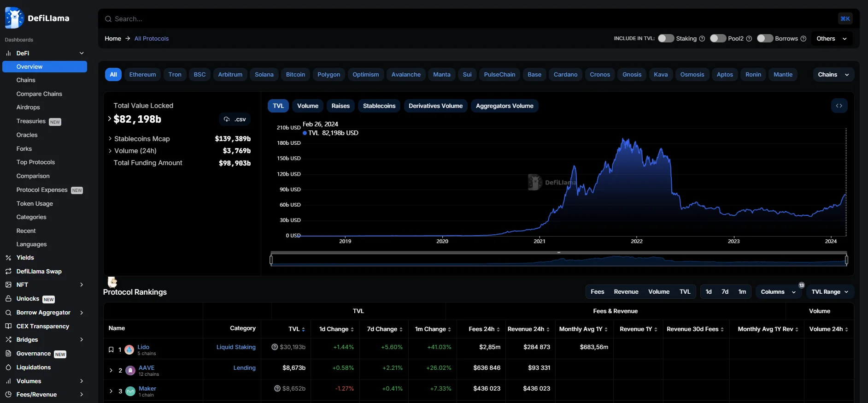Screen dimensions: 868x403
Task: Filter rankings by Revenue button
Action: 626,292
